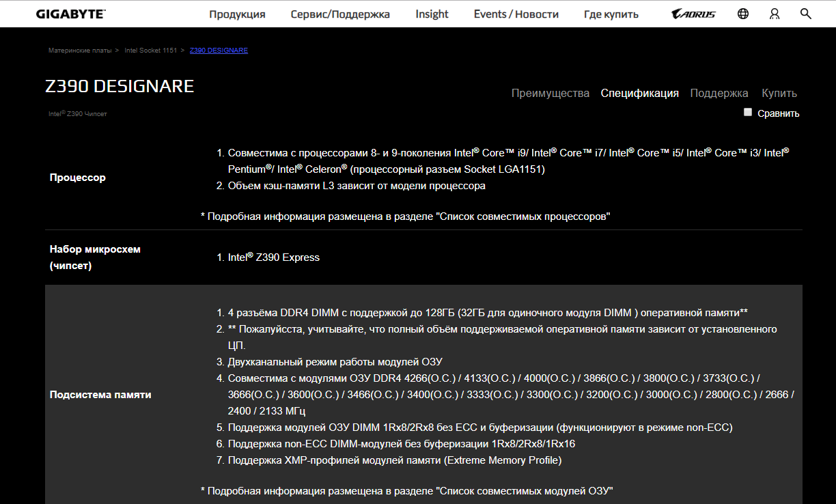Open the Insight menu
The image size is (836, 504).
pos(432,14)
